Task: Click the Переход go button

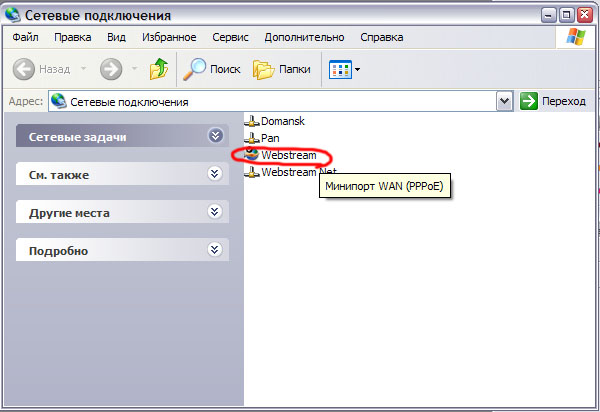Action: click(x=553, y=101)
